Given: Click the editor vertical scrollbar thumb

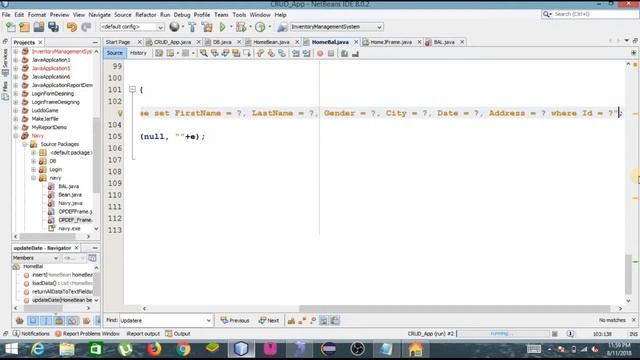Looking at the screenshot, I should click(629, 274).
